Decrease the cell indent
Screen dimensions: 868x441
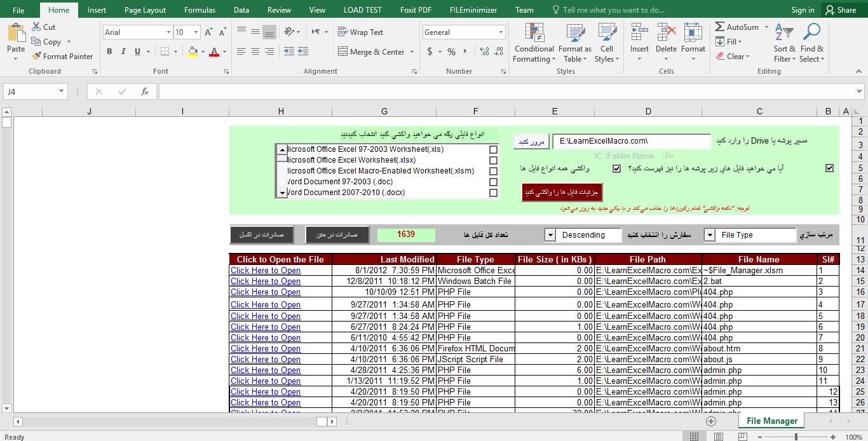[289, 51]
